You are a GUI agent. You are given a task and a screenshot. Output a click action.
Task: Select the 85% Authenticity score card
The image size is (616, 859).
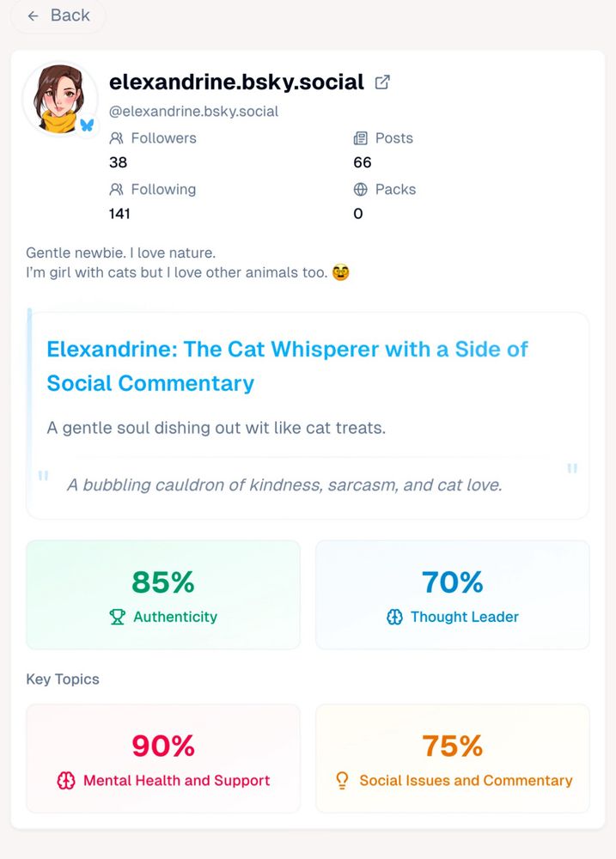pos(162,594)
